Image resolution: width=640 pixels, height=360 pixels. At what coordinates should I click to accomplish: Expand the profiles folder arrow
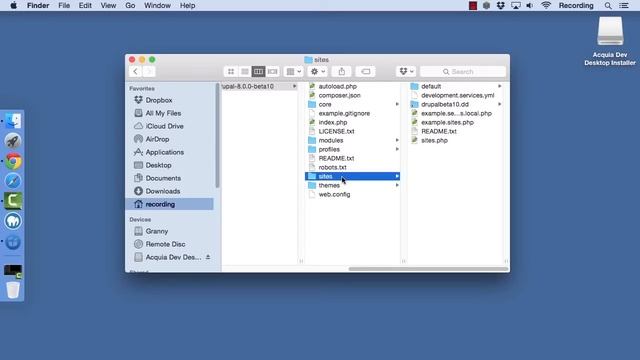click(x=397, y=149)
